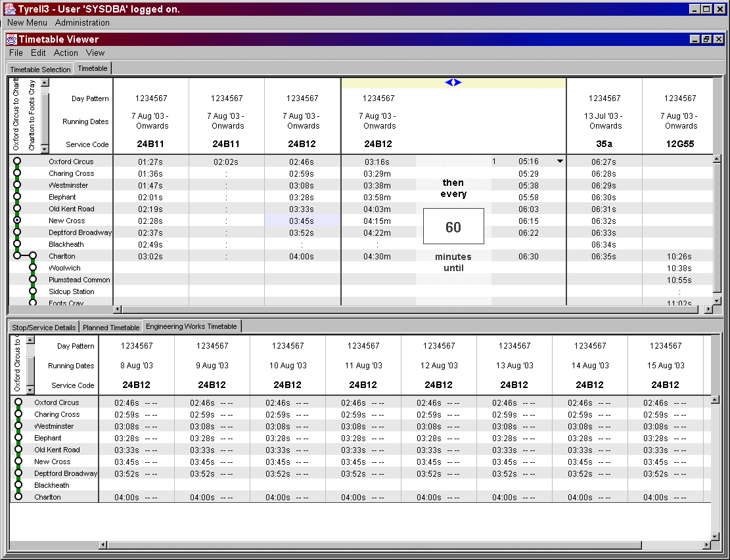
Task: Select Westminster stop node in upper route
Action: point(17,184)
